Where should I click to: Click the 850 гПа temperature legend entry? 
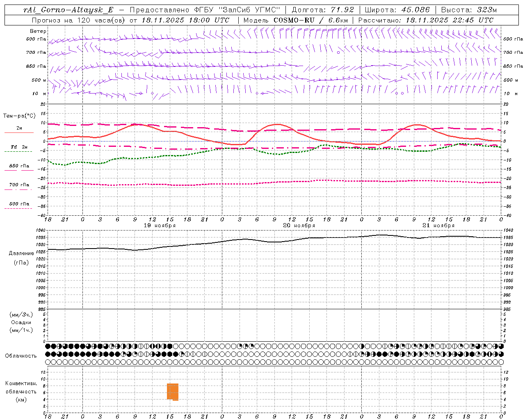click(x=19, y=166)
